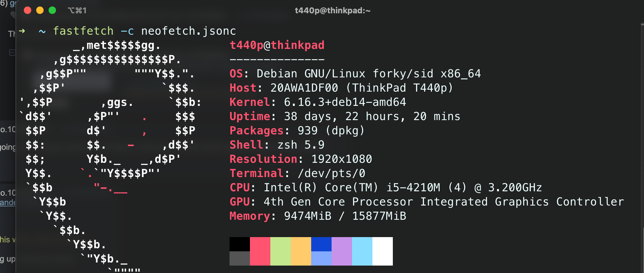Click '4th Gen Core Processor Integrated Graphics Controller'
The width and height of the screenshot is (644, 273).
(x=444, y=202)
